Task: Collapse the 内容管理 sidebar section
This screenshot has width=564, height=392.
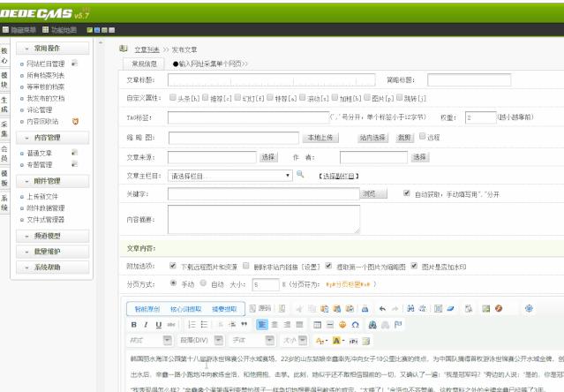Action: tap(52, 138)
